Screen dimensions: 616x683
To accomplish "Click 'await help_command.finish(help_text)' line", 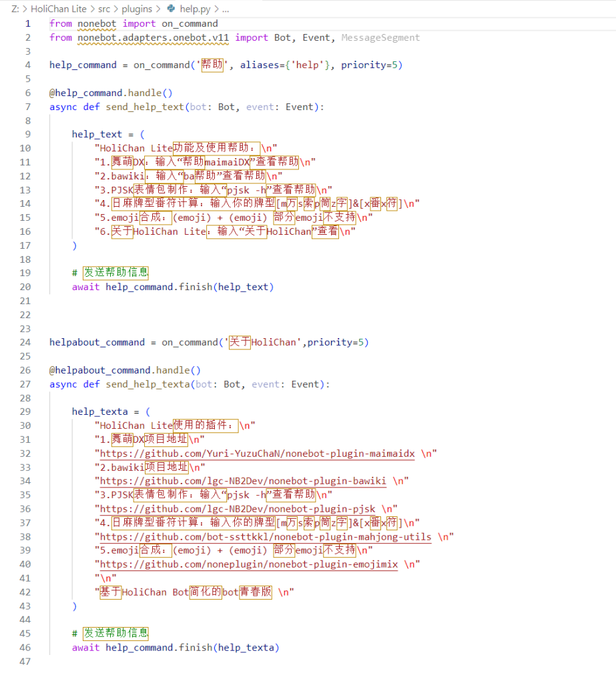I will (173, 287).
